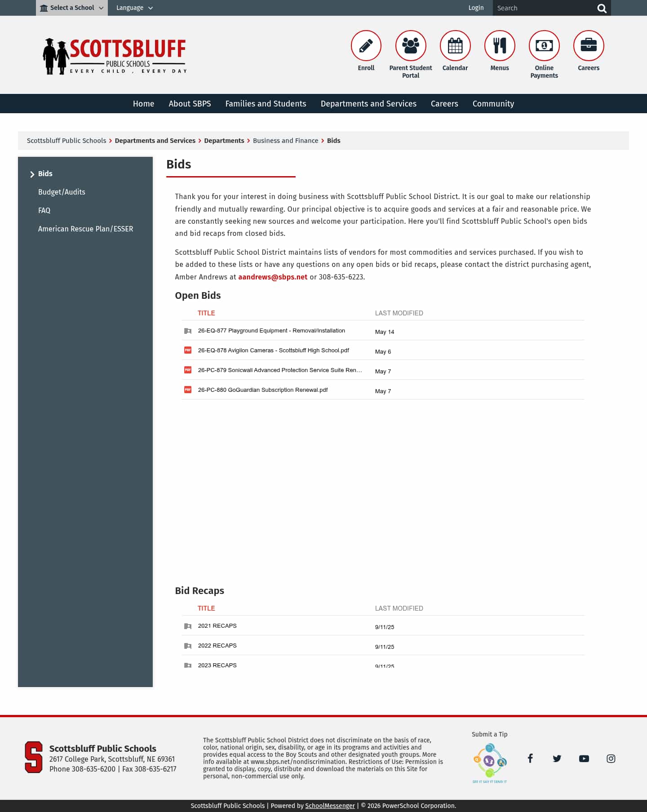Open 26-PC-880 GoGuardian Subscription Renewal pdf
Screen dimensions: 647x812
click(x=263, y=390)
